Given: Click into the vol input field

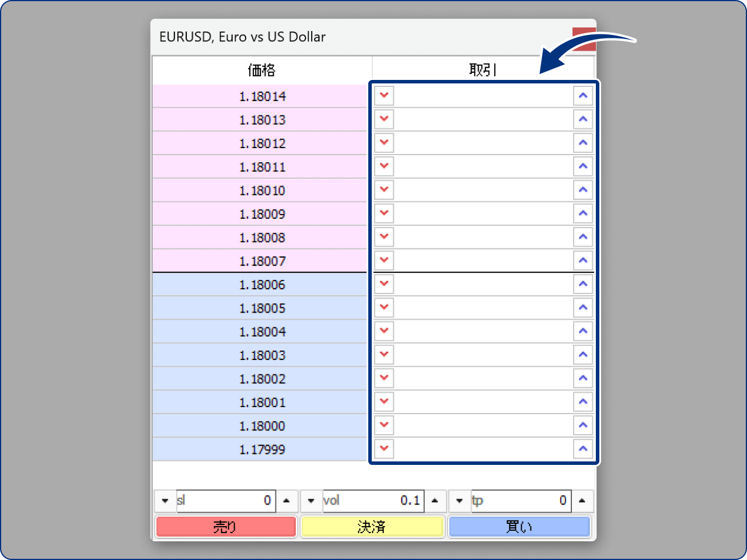Looking at the screenshot, I should [x=372, y=501].
